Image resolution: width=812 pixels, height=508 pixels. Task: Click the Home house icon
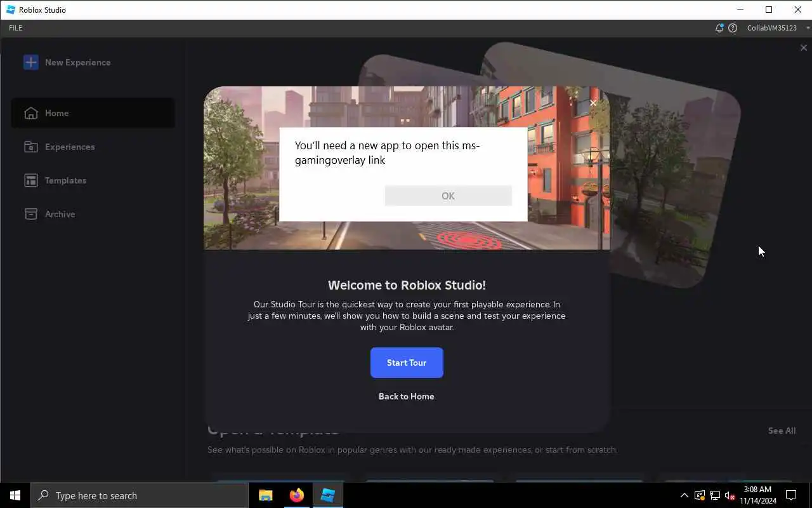[31, 113]
